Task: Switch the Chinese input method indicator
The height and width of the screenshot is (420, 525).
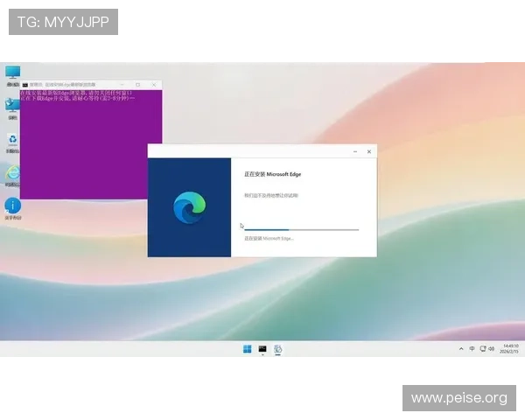Action: pos(472,349)
